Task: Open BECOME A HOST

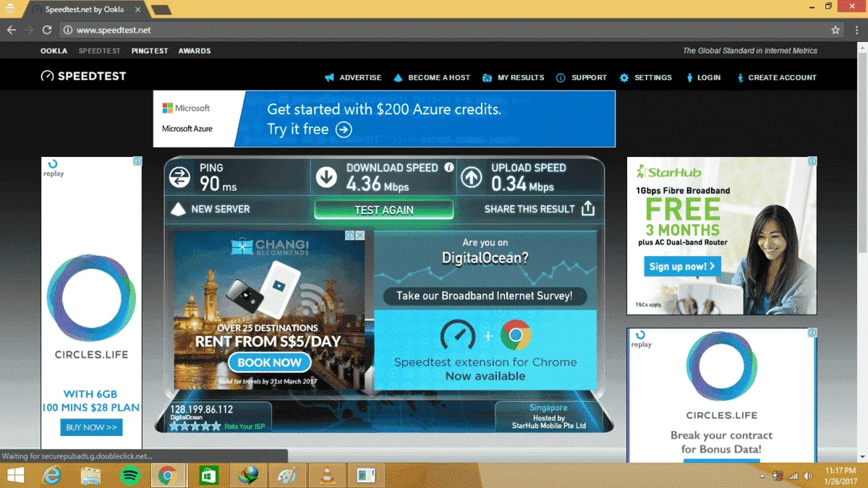Action: 432,77
